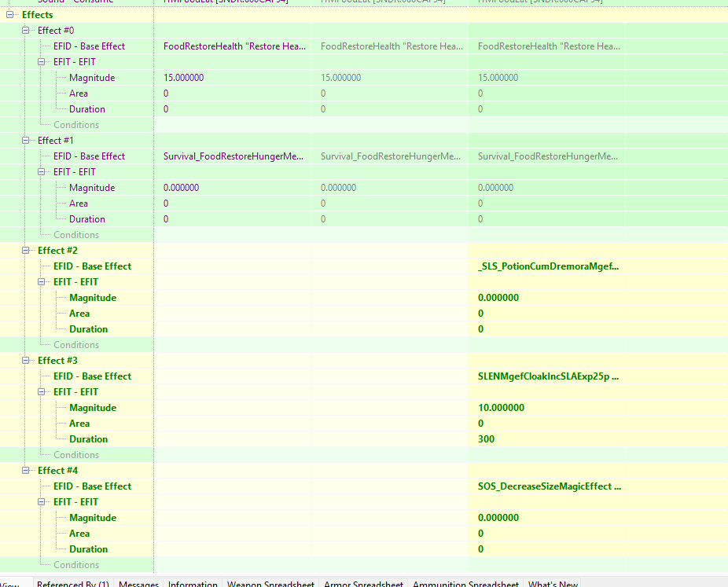Open the What's New tab

tap(553, 583)
